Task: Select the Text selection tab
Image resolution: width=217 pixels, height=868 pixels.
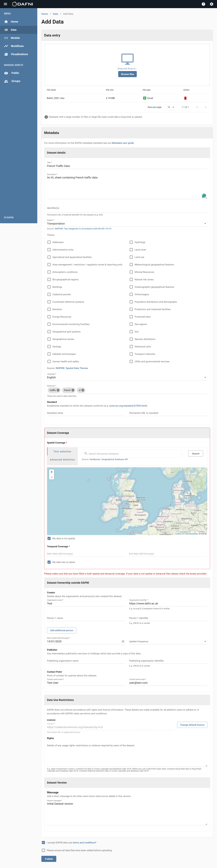Action: (x=62, y=452)
